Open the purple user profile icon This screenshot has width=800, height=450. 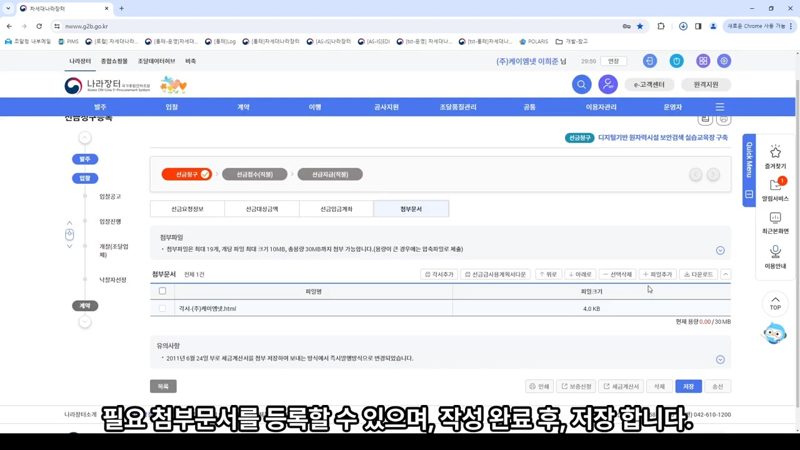pos(608,84)
